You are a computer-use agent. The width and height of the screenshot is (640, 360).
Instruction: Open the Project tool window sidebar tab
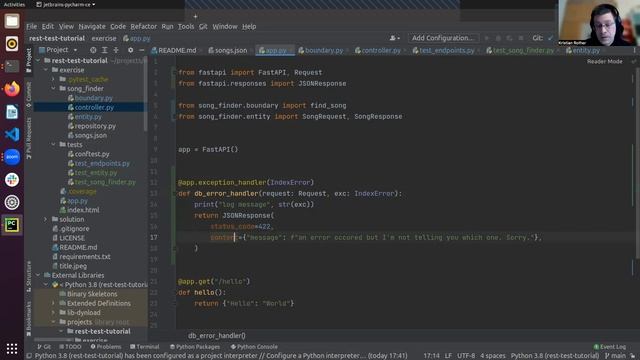[29, 60]
